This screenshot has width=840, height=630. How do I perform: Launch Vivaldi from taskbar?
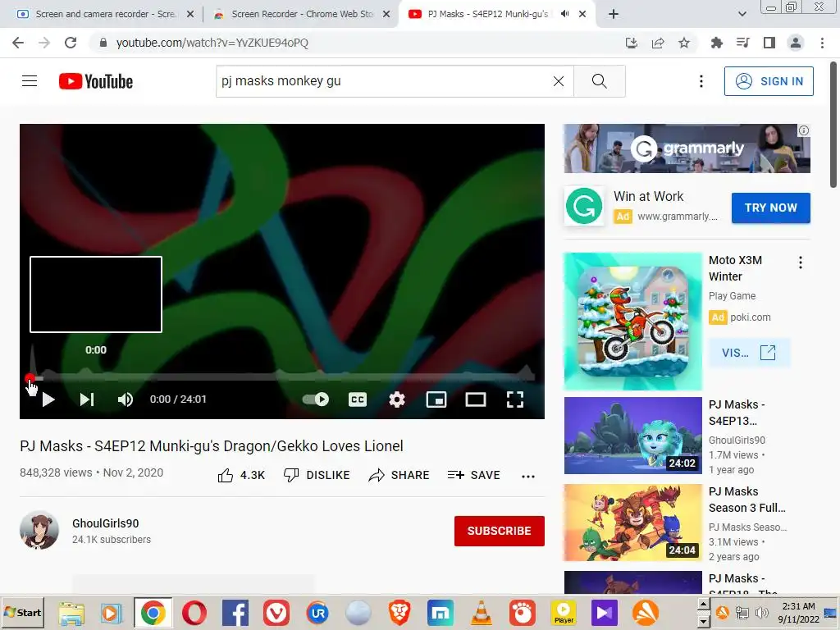pos(276,613)
